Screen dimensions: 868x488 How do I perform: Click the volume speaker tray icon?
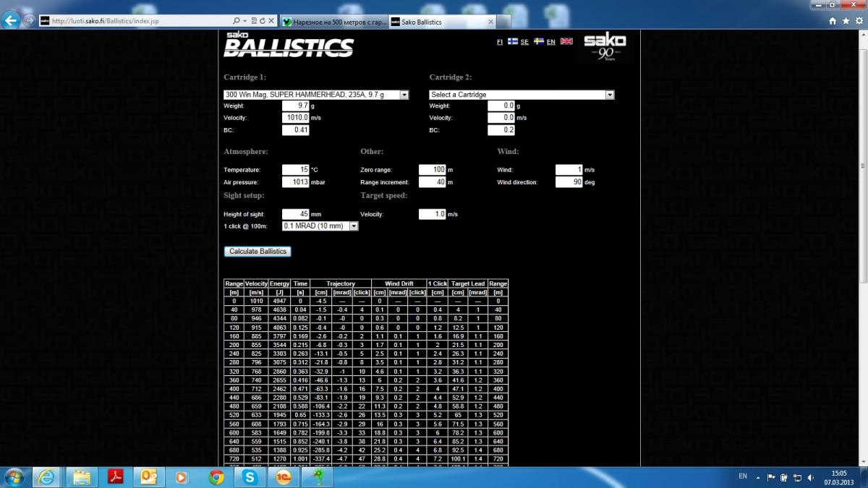809,477
